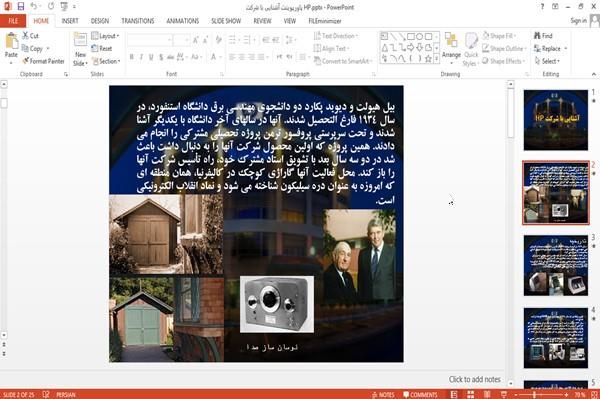Screen dimensions: 600x399
Task: Select the Format Painter tool
Action: coord(43,61)
